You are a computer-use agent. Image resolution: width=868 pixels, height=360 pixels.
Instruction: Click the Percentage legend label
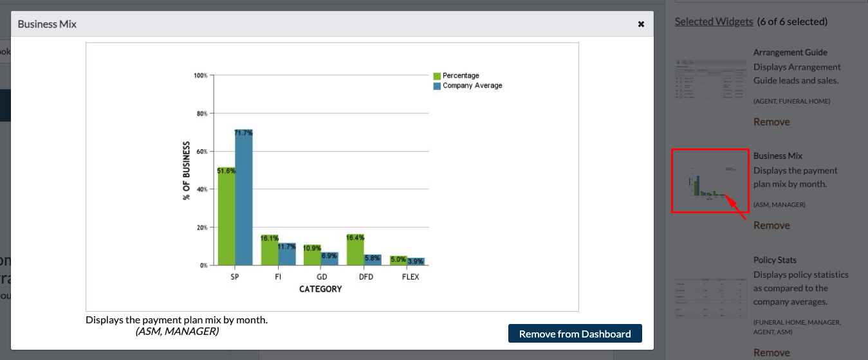(x=461, y=76)
